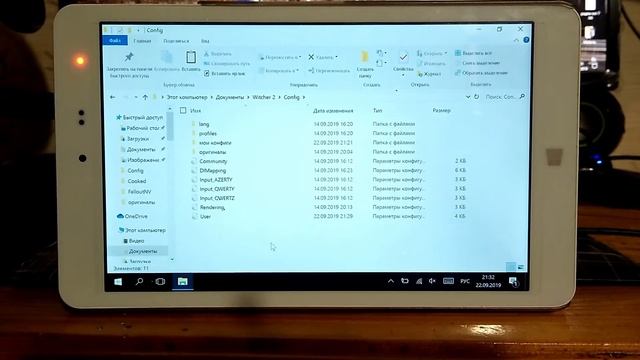Image resolution: width=640 pixels, height=360 pixels.
Task: Select the lang folder
Action: (x=204, y=124)
